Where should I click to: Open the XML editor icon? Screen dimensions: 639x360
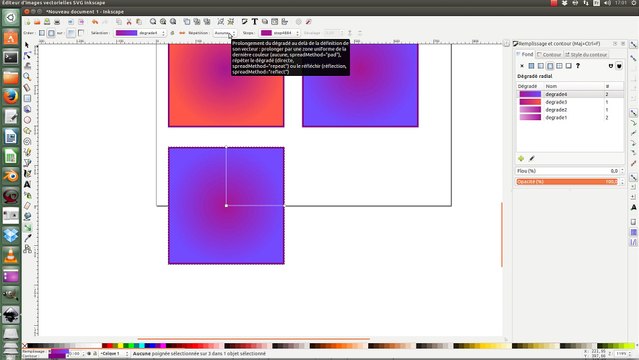(x=275, y=22)
